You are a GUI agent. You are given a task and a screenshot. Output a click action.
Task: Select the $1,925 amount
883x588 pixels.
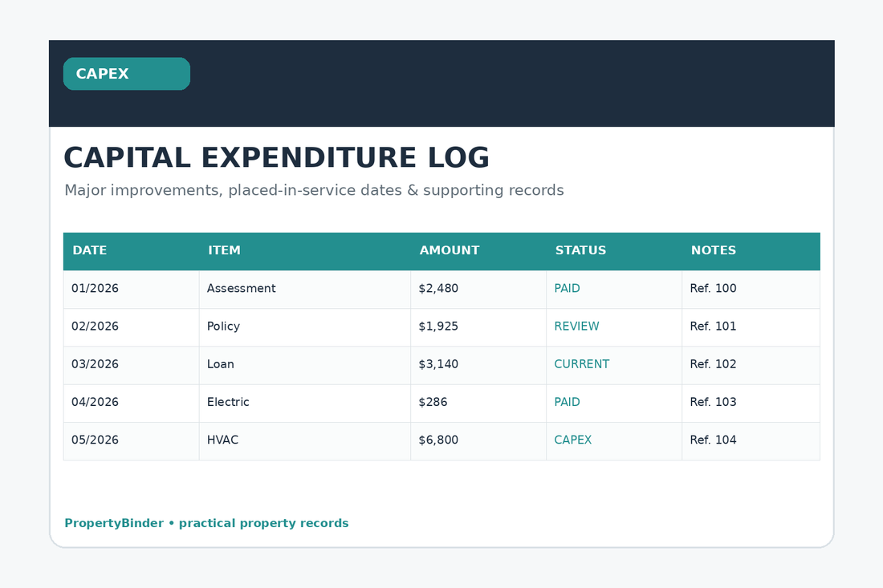(438, 326)
